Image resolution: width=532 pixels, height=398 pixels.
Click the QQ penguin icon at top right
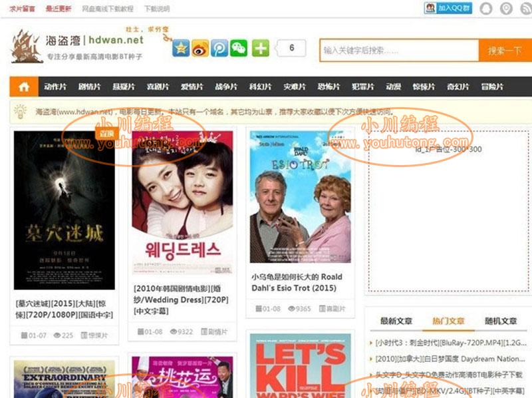click(x=486, y=9)
